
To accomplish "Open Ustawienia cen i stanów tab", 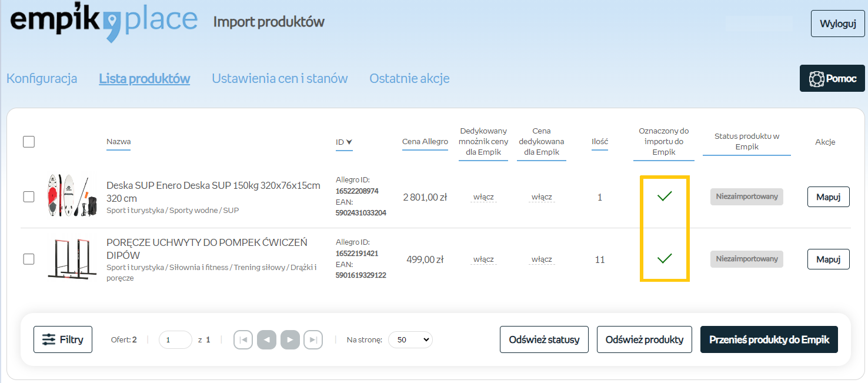I will tap(279, 78).
